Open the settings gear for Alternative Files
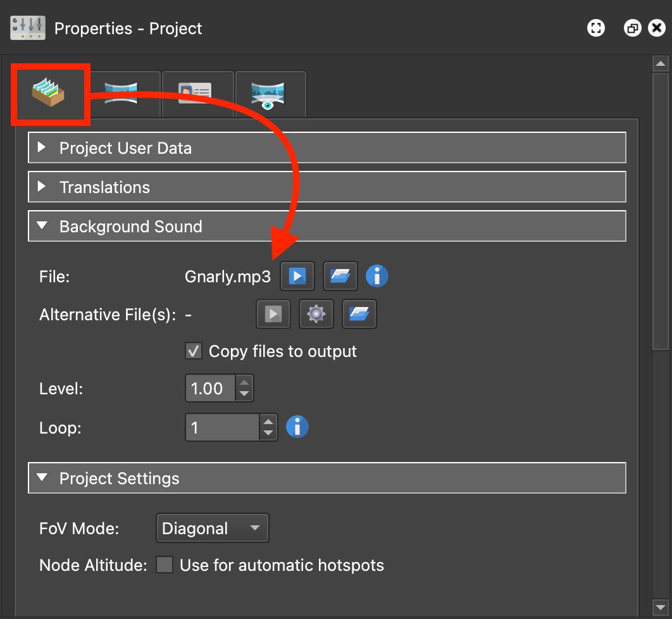672x619 pixels. (316, 314)
